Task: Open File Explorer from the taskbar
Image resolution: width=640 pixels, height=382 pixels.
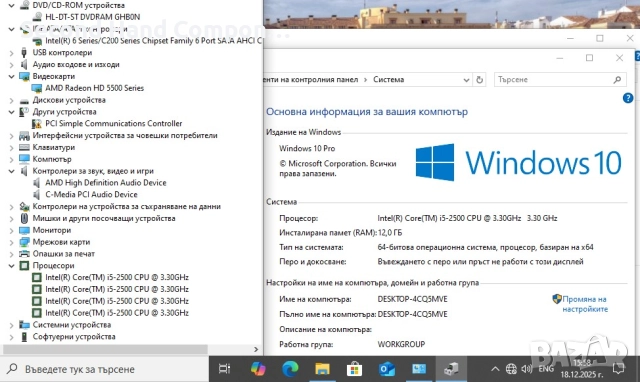Action: (x=322, y=369)
